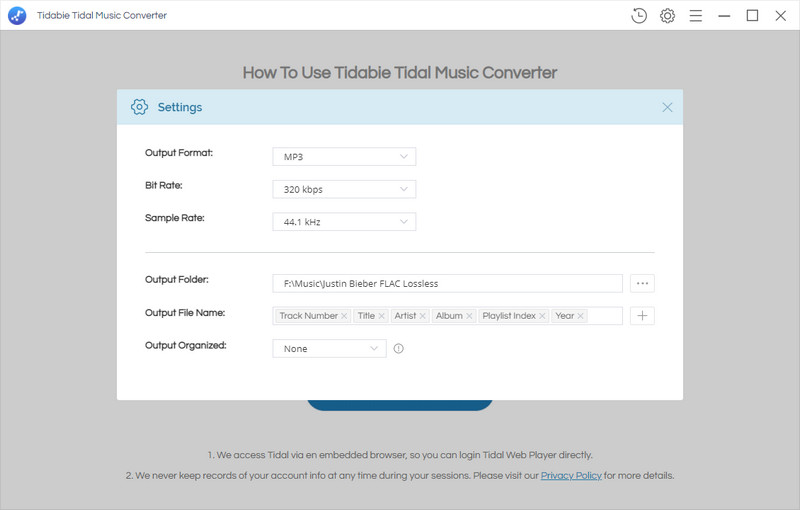Remove the Album tag
This screenshot has width=800, height=510.
pyautogui.click(x=469, y=316)
